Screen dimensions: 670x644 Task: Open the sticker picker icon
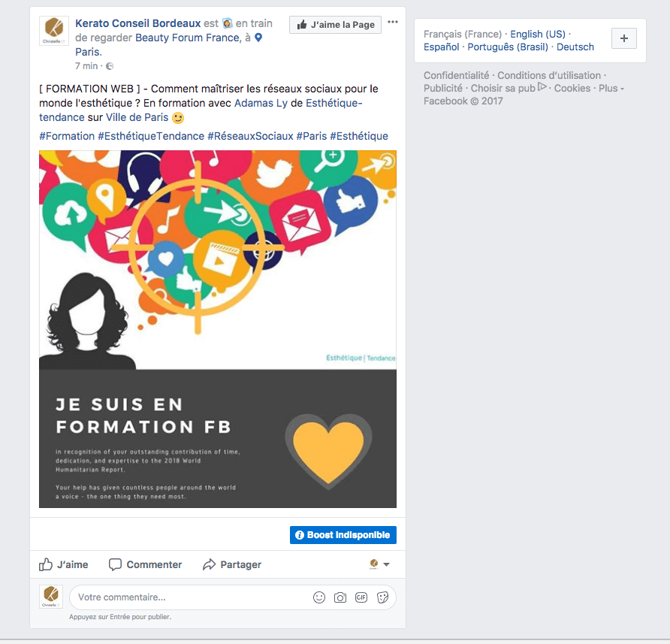pyautogui.click(x=382, y=597)
